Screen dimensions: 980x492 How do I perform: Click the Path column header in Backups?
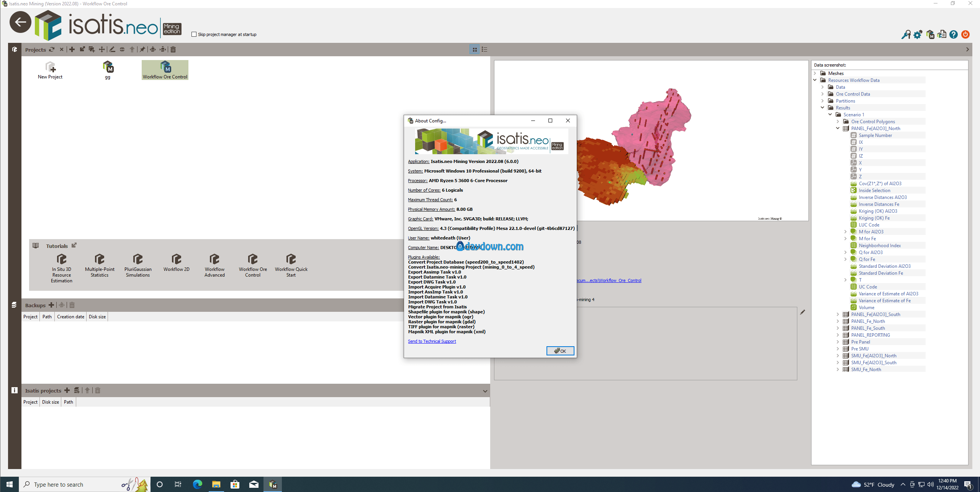pyautogui.click(x=47, y=317)
